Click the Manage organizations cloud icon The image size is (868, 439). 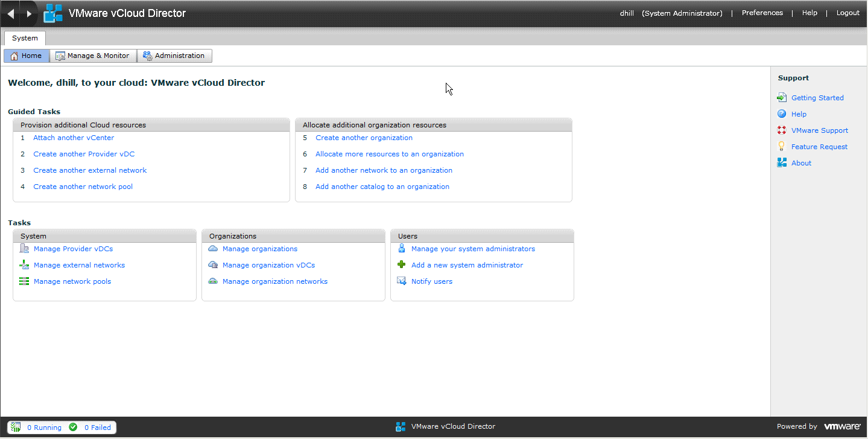pos(213,249)
